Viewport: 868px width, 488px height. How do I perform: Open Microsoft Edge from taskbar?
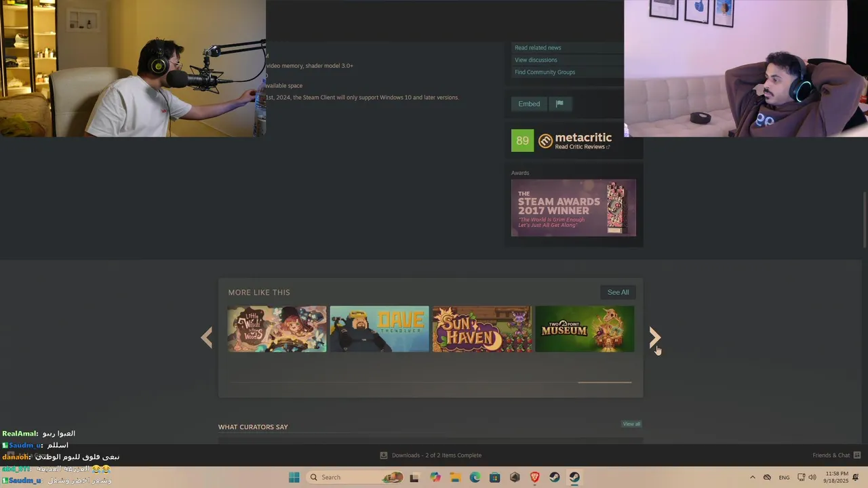tap(475, 477)
